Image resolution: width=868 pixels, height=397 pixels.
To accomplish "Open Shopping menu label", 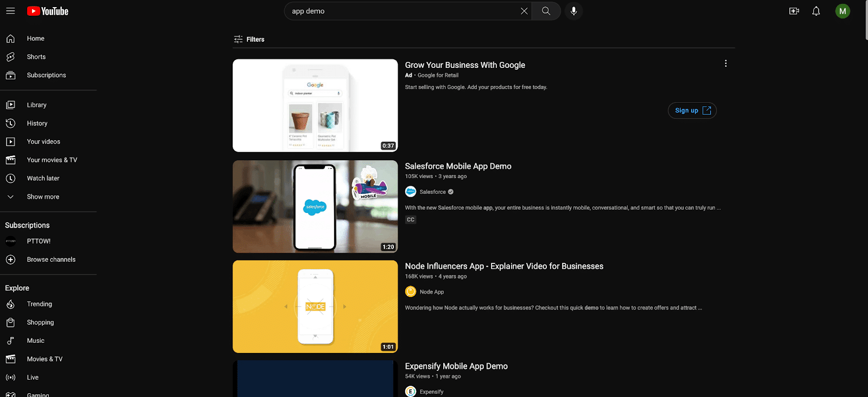I will point(41,323).
